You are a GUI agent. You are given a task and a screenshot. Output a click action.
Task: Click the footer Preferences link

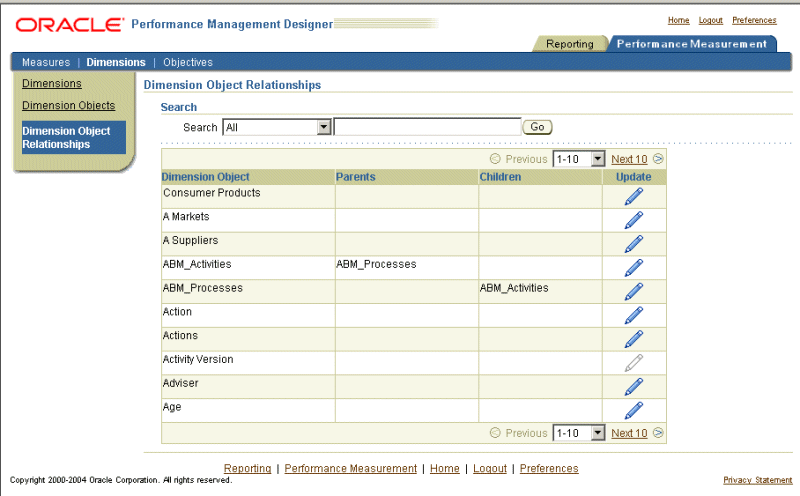tap(549, 468)
